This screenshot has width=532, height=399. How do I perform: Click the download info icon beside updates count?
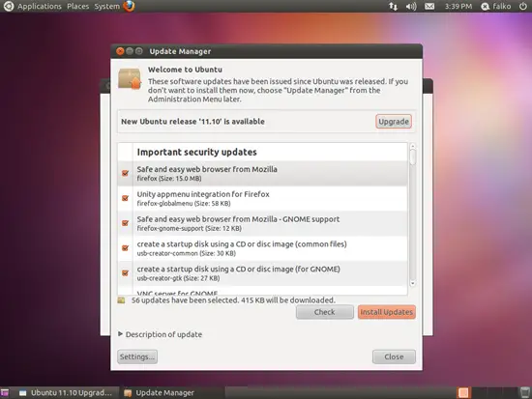click(x=121, y=300)
